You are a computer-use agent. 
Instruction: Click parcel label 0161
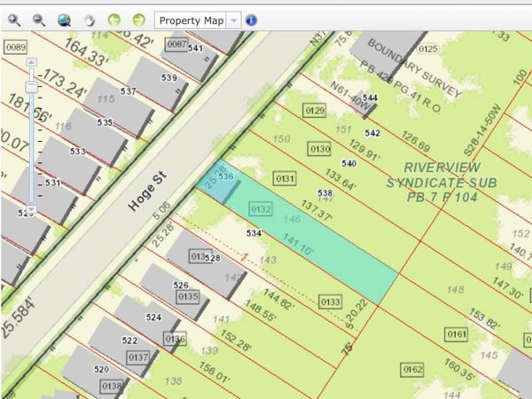click(456, 334)
